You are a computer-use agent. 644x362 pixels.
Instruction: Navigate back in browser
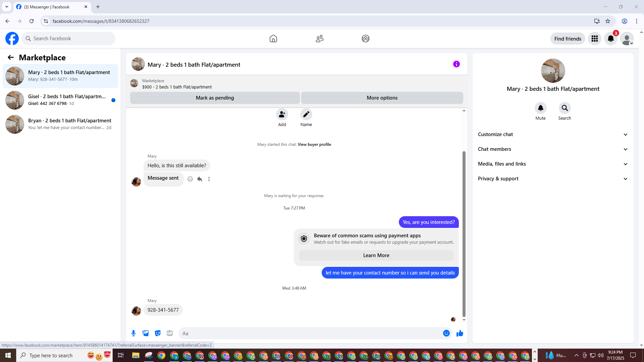point(7,21)
